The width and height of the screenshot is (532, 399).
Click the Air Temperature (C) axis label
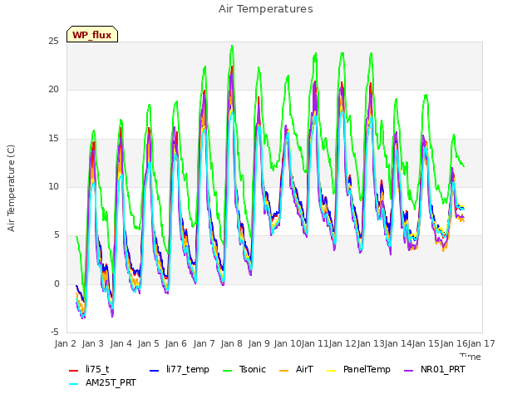tap(11, 189)
